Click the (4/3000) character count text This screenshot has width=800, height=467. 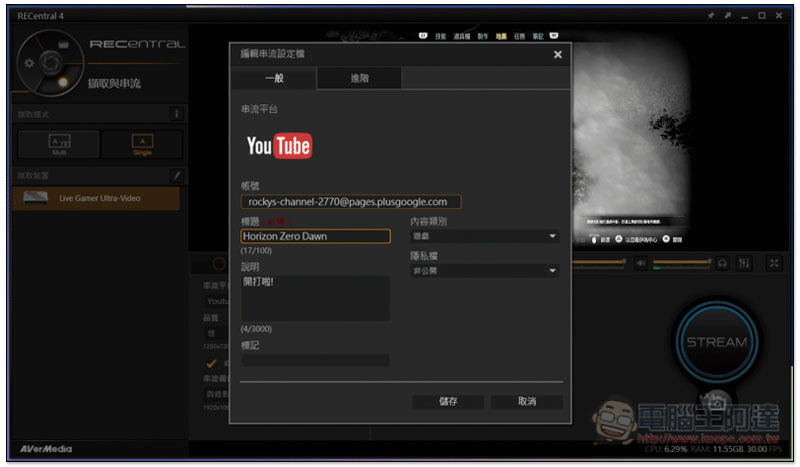[x=256, y=329]
